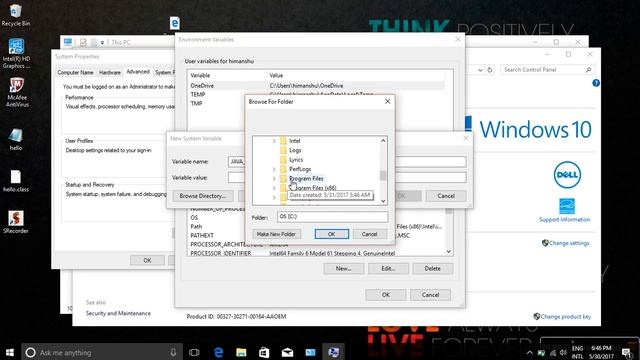Click Cancel in Browse For Folder

click(369, 234)
